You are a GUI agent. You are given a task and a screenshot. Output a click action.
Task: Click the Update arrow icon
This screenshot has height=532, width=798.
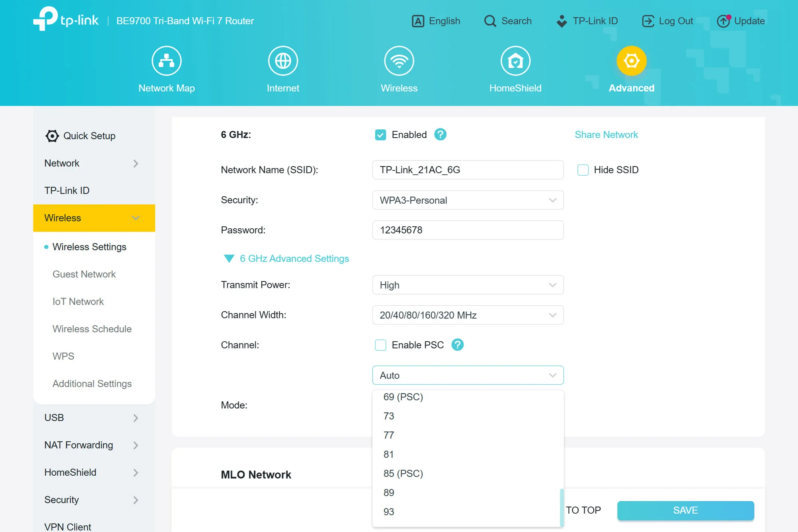tap(723, 21)
